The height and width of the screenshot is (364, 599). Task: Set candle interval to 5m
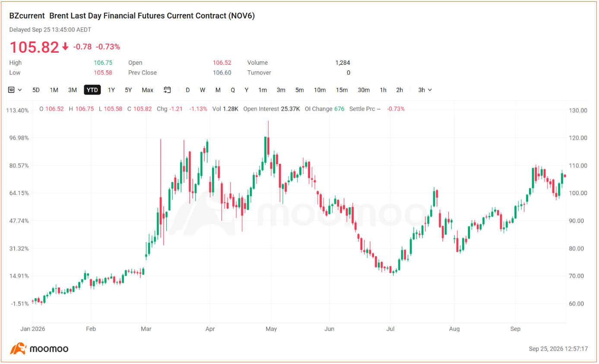point(300,90)
